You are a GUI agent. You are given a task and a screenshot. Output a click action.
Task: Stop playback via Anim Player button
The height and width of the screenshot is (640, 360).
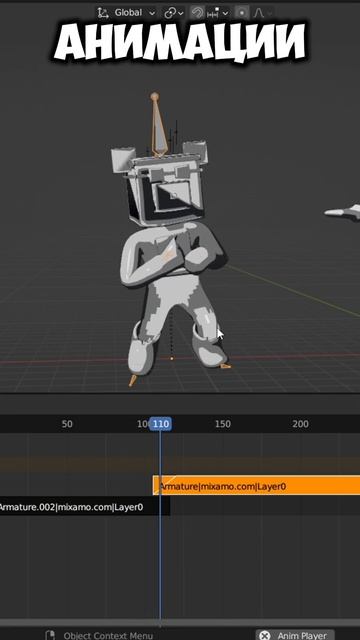pyautogui.click(x=295, y=635)
